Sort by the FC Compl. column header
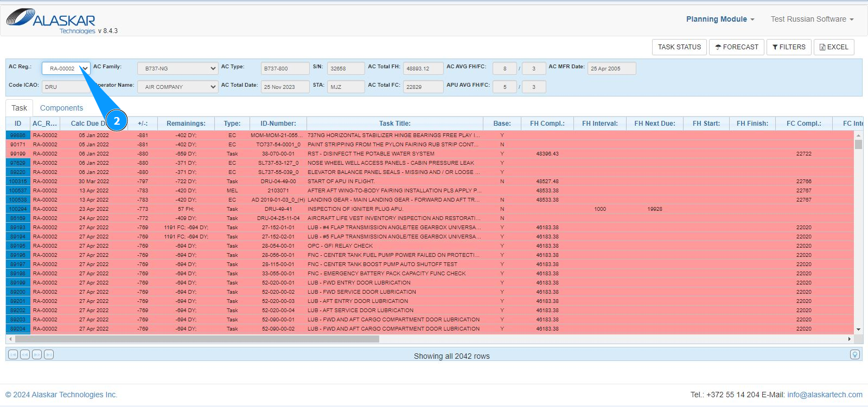868x407 pixels. click(804, 124)
